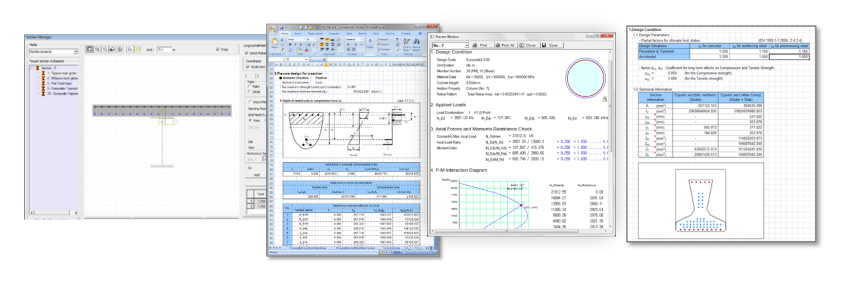Open the Format dropdown in the Cells group
This screenshot has width=868, height=281.
384,49
